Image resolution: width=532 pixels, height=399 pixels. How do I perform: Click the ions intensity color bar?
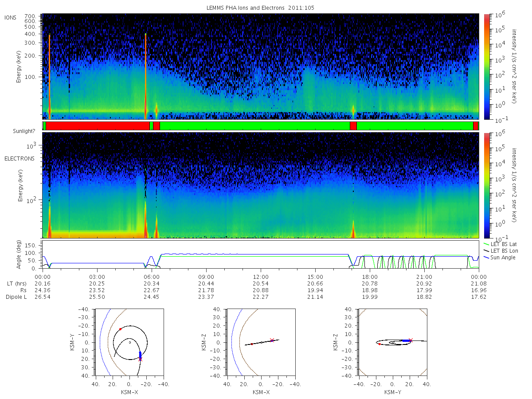pyautogui.click(x=487, y=66)
